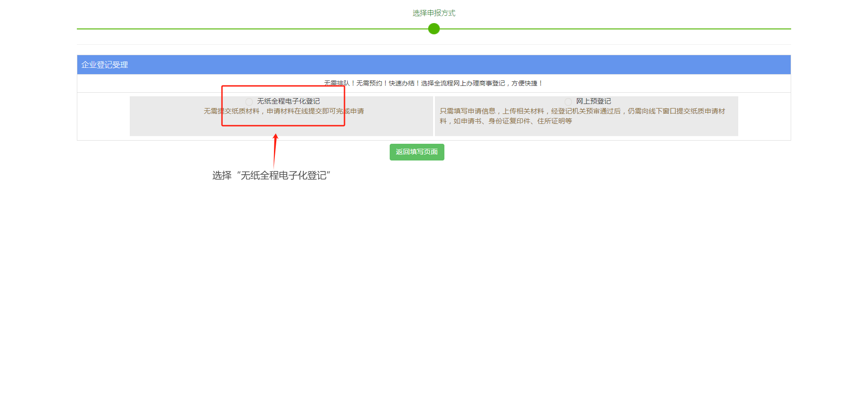Click description text starting with 只需填写申请信息
The width and height of the screenshot is (868, 420).
[582, 111]
